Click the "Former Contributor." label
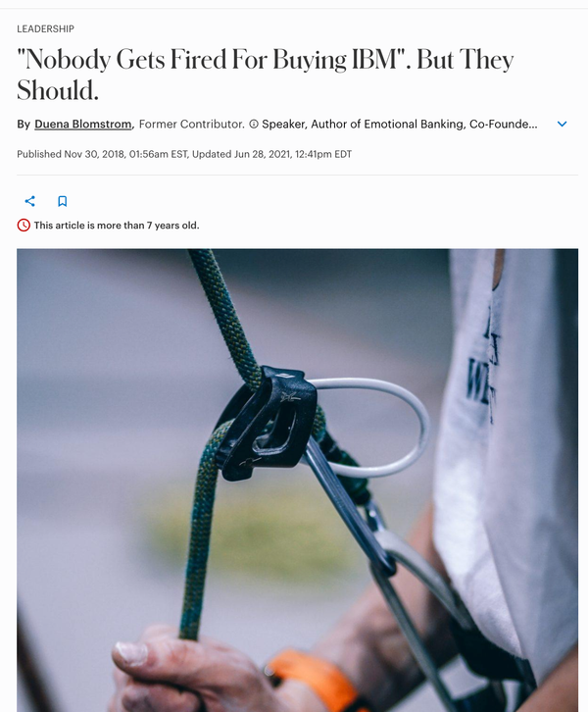Image resolution: width=588 pixels, height=712 pixels. pyautogui.click(x=192, y=124)
